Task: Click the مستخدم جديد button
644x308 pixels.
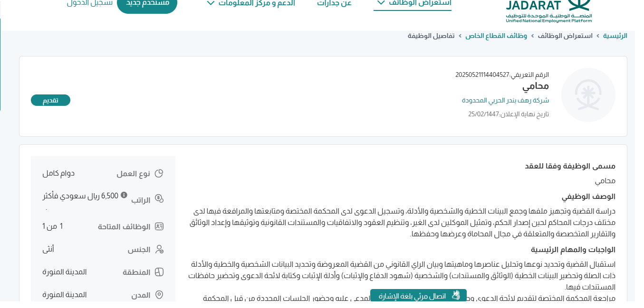Action: [x=147, y=4]
